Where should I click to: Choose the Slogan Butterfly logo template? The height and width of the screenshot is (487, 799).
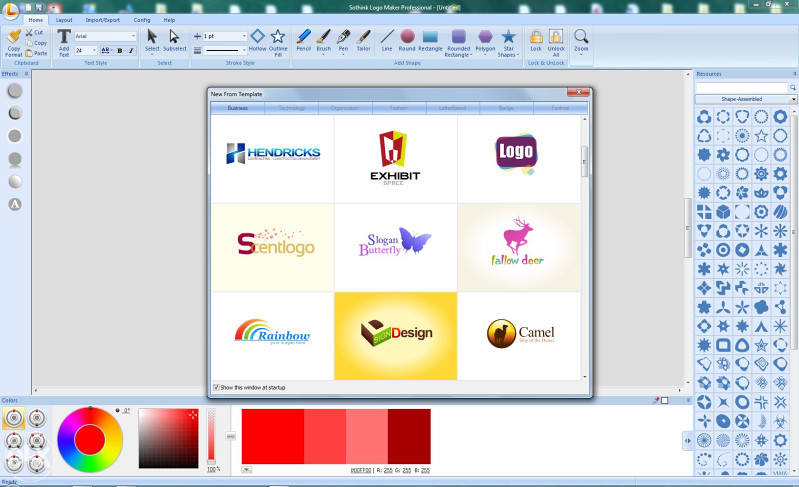395,247
